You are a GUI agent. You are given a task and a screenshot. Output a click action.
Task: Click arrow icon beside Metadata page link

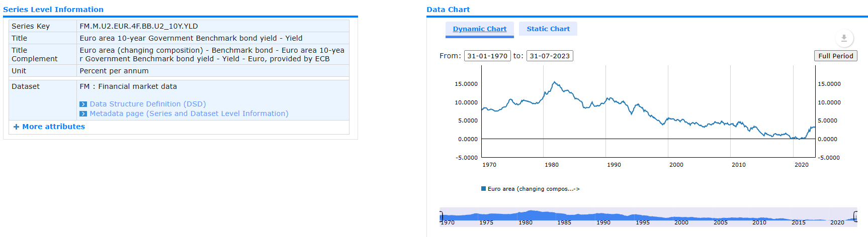(x=83, y=114)
